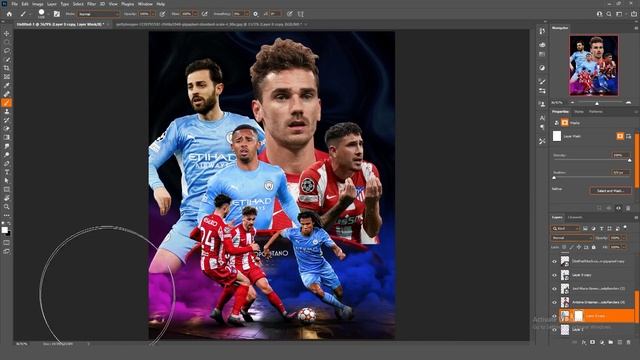640x360 pixels.
Task: Add a layer style with fx icon
Action: 584,342
